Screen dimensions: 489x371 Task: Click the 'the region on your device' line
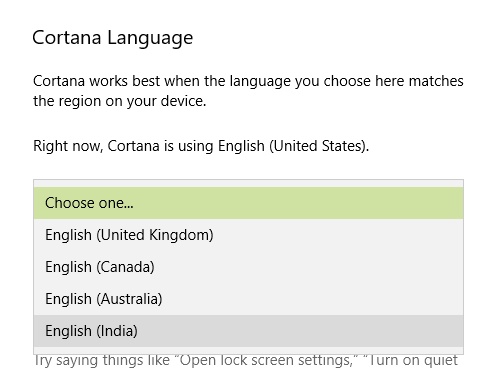tap(120, 101)
